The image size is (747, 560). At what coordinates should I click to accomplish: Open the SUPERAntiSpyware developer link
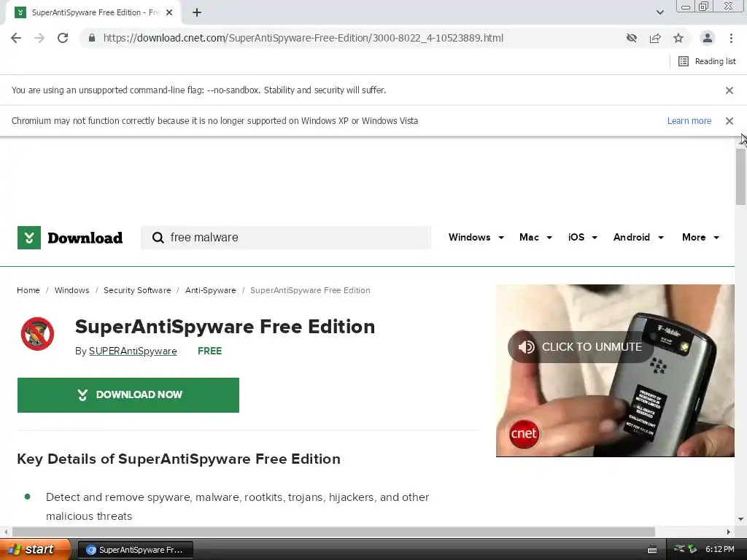[x=133, y=351]
